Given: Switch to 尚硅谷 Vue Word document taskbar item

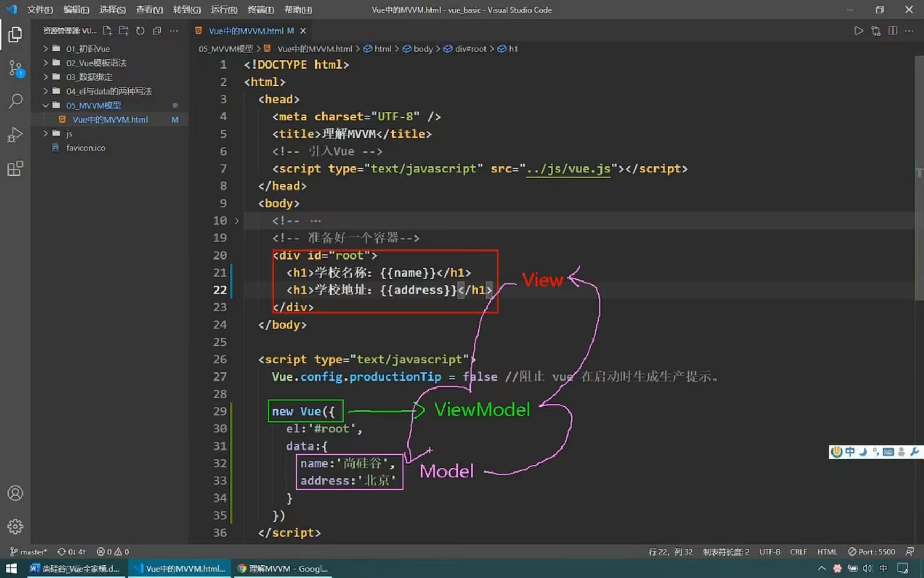Looking at the screenshot, I should coord(75,568).
